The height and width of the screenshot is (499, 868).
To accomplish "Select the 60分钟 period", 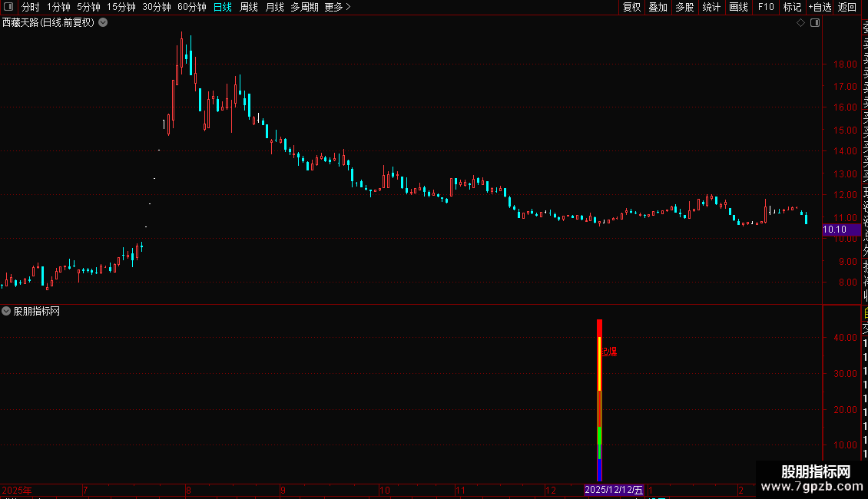I will [x=192, y=7].
